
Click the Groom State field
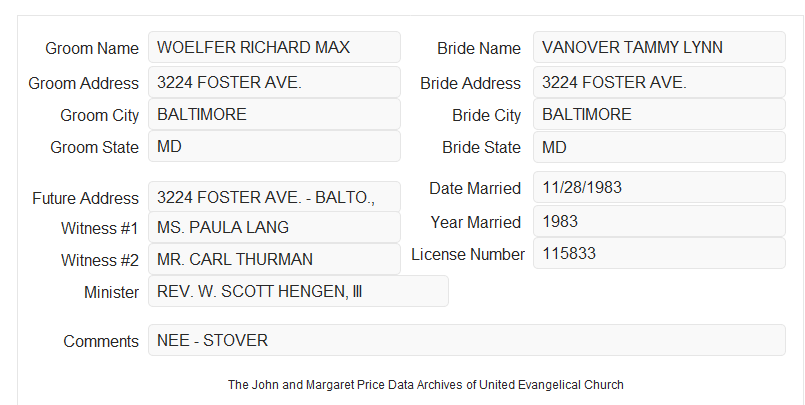pyautogui.click(x=274, y=146)
